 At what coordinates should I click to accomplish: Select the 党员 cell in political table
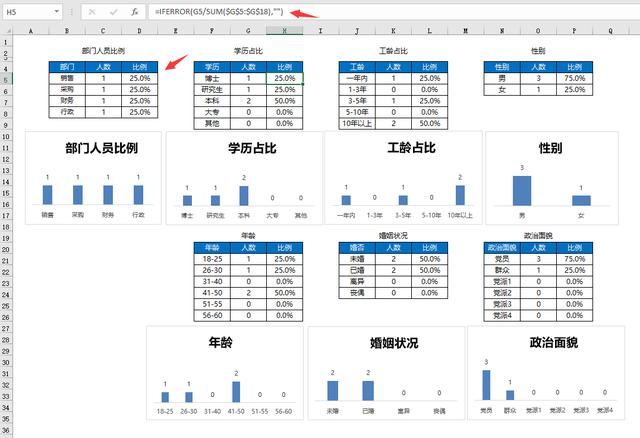[502, 259]
